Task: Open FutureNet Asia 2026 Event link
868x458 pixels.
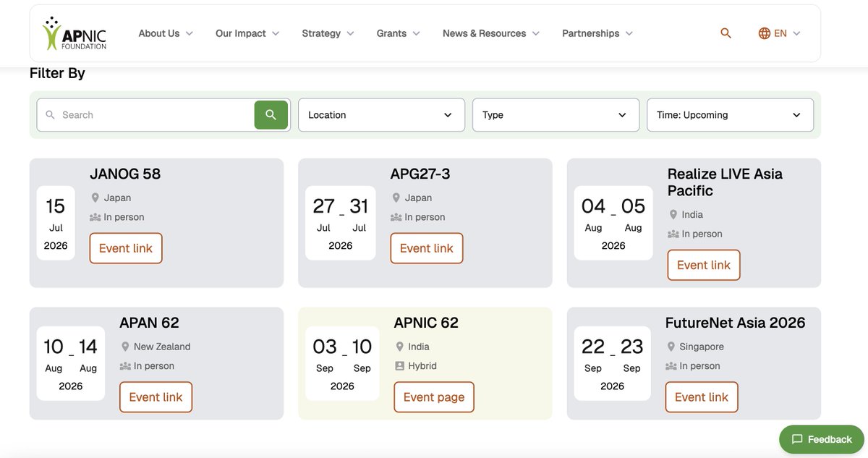Action: click(702, 397)
